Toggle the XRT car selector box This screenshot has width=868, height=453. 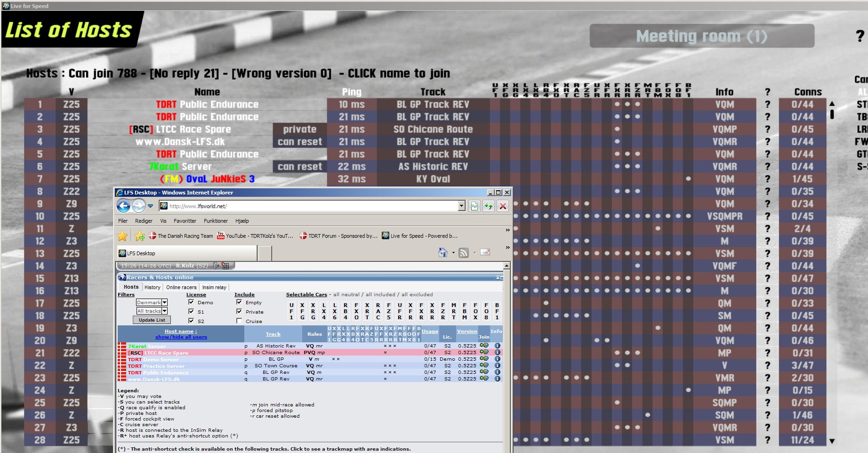click(367, 311)
